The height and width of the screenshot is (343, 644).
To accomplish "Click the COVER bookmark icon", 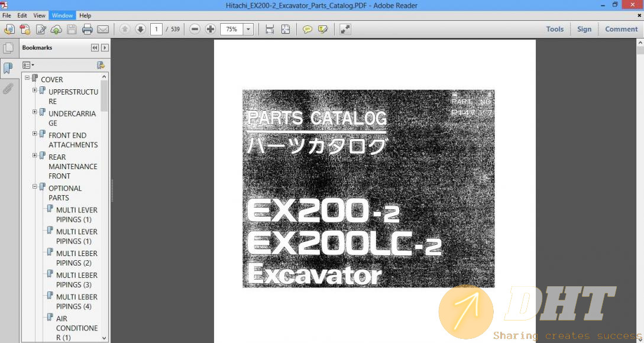I will (x=35, y=78).
